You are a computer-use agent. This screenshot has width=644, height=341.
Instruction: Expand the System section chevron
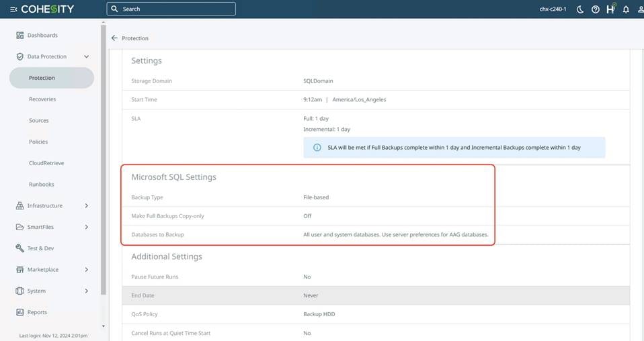(86, 291)
